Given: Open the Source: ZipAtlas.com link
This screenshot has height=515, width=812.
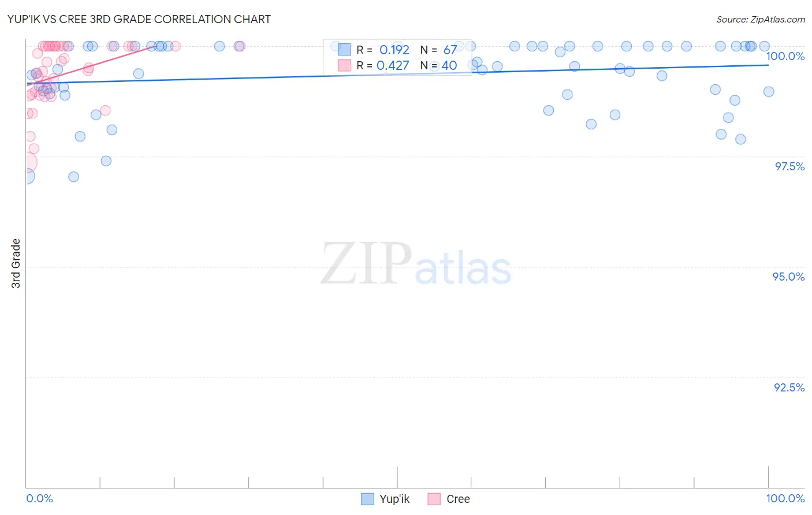Looking at the screenshot, I should point(761,19).
